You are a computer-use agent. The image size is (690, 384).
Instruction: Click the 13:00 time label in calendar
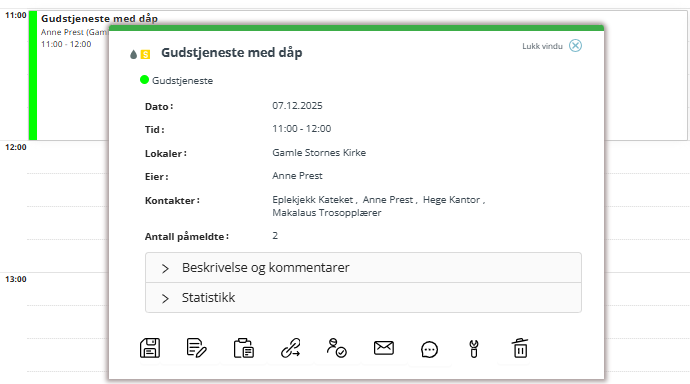coord(16,279)
